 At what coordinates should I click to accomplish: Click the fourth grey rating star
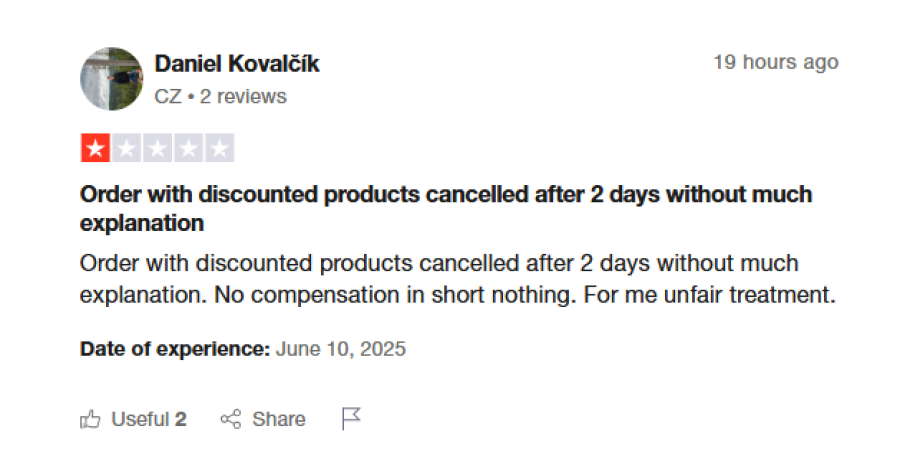pyautogui.click(x=188, y=149)
